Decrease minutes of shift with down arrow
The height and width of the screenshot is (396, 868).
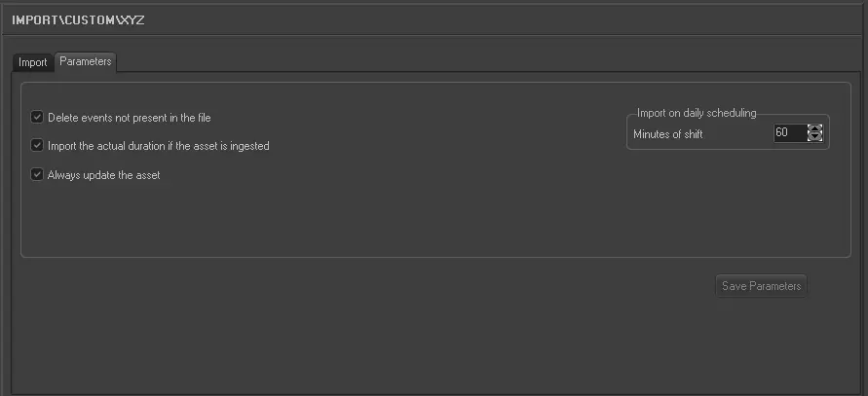point(815,137)
